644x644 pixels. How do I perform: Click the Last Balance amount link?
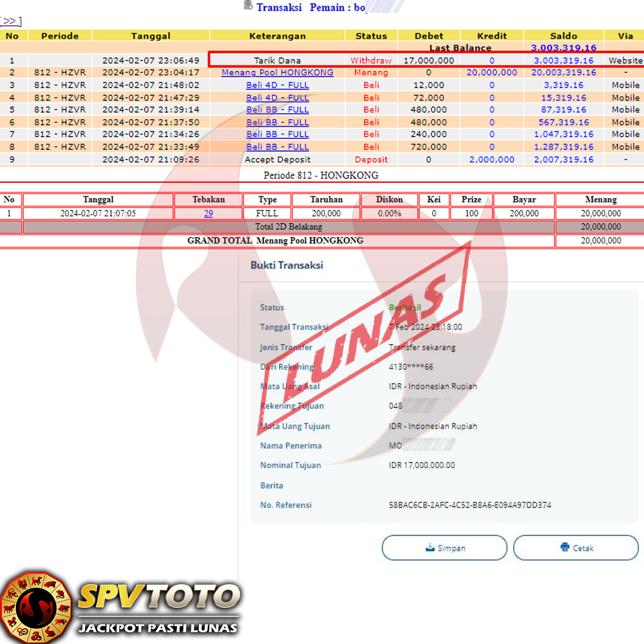click(563, 48)
